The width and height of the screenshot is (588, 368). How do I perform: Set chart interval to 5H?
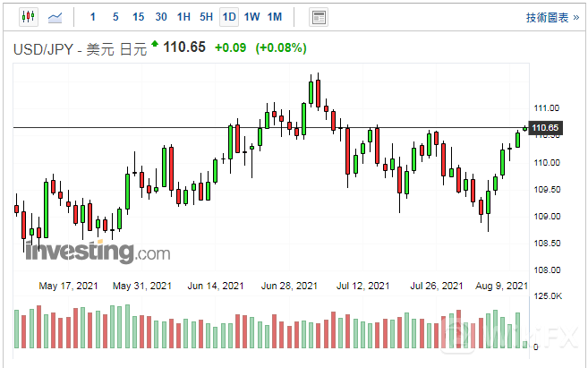(x=206, y=17)
